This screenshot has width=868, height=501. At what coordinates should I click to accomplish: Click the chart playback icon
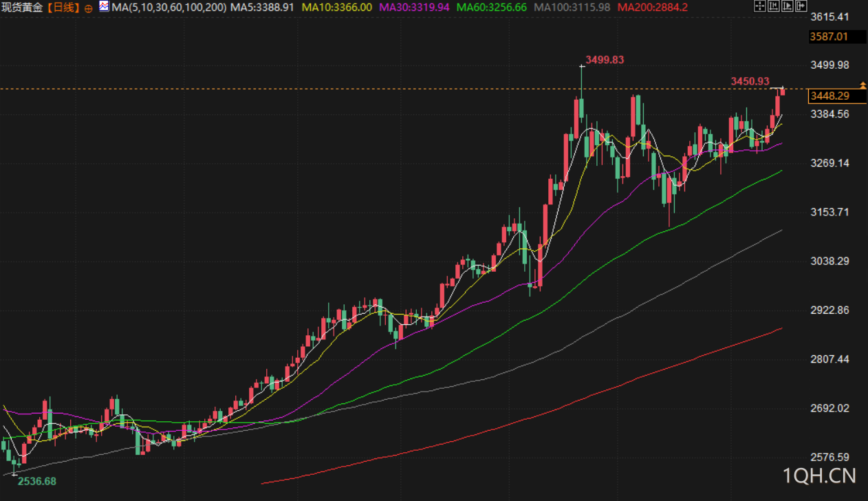click(x=788, y=6)
